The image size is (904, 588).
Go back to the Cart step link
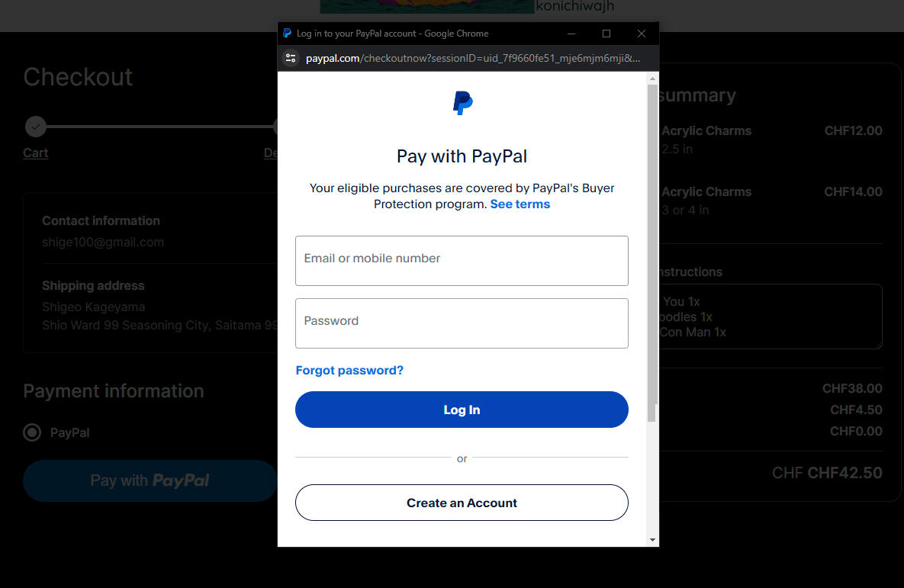[x=35, y=153]
